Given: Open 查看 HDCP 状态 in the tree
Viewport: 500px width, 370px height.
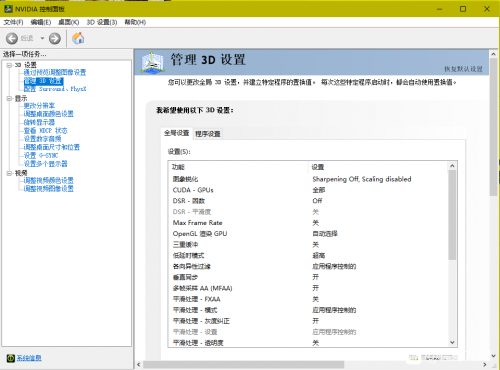Looking at the screenshot, I should pos(45,131).
